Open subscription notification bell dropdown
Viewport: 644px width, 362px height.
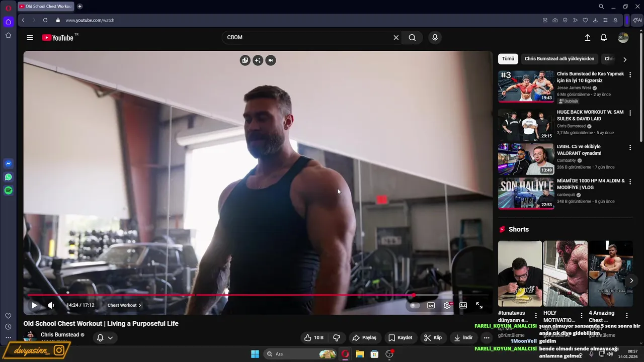click(x=105, y=338)
